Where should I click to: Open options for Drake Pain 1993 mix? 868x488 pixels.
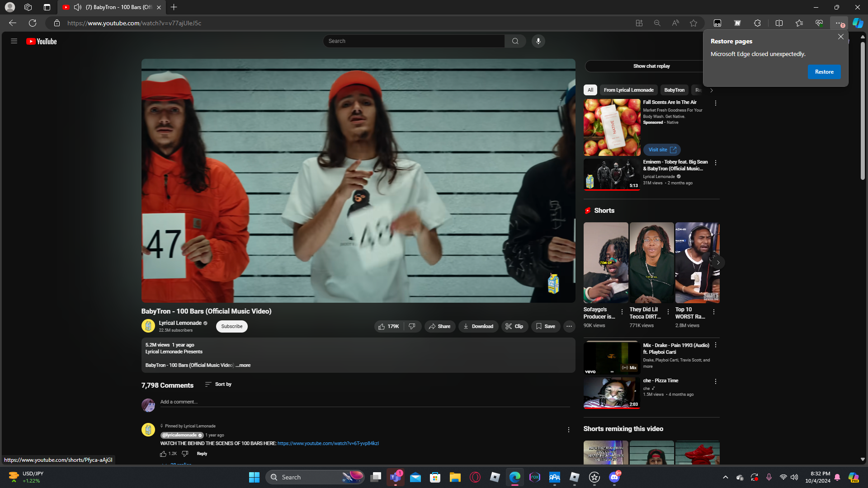(715, 345)
